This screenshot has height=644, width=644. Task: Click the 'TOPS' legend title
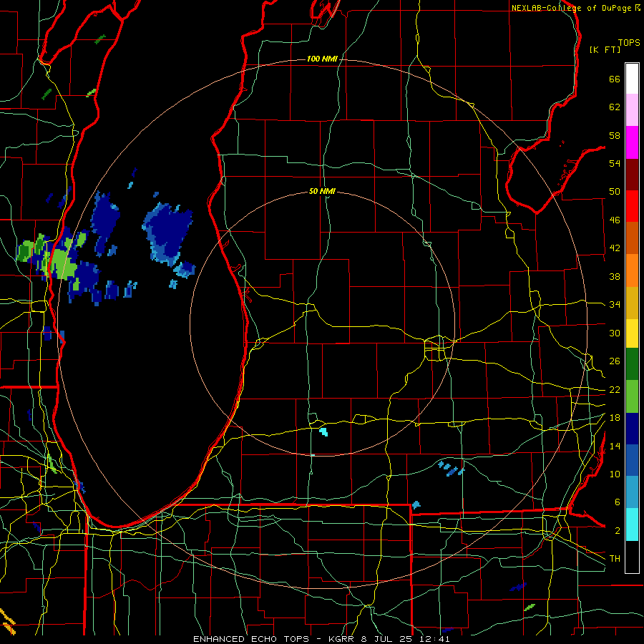point(629,43)
